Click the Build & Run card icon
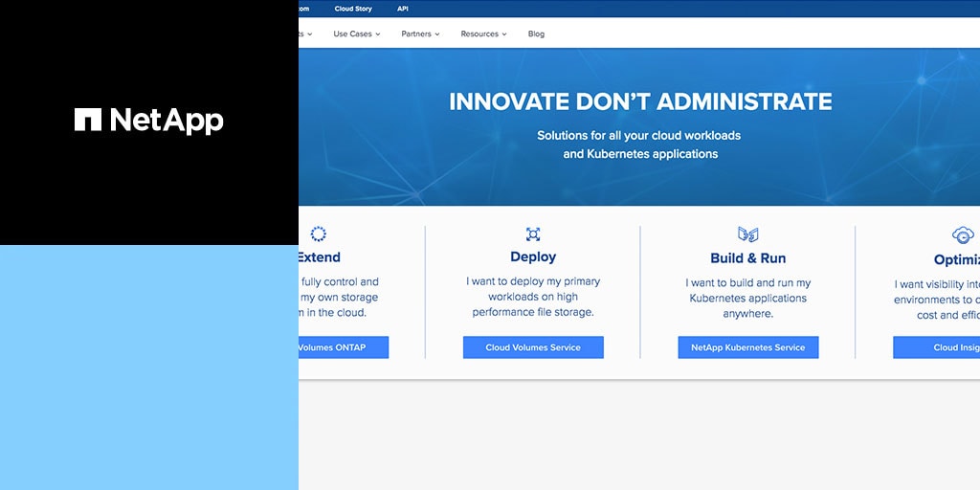The width and height of the screenshot is (980, 490). coord(748,234)
